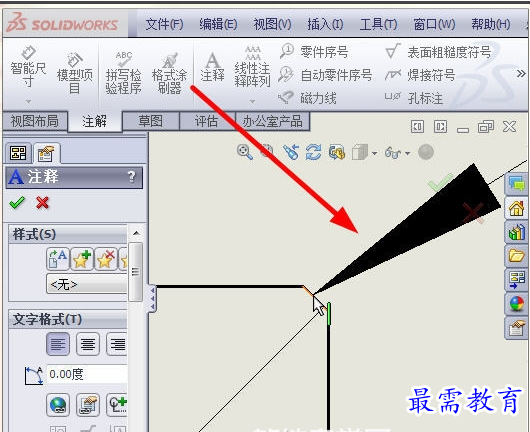This screenshot has height=432, width=530.
Task: Open the PropertyManager tab
Action: (46, 154)
